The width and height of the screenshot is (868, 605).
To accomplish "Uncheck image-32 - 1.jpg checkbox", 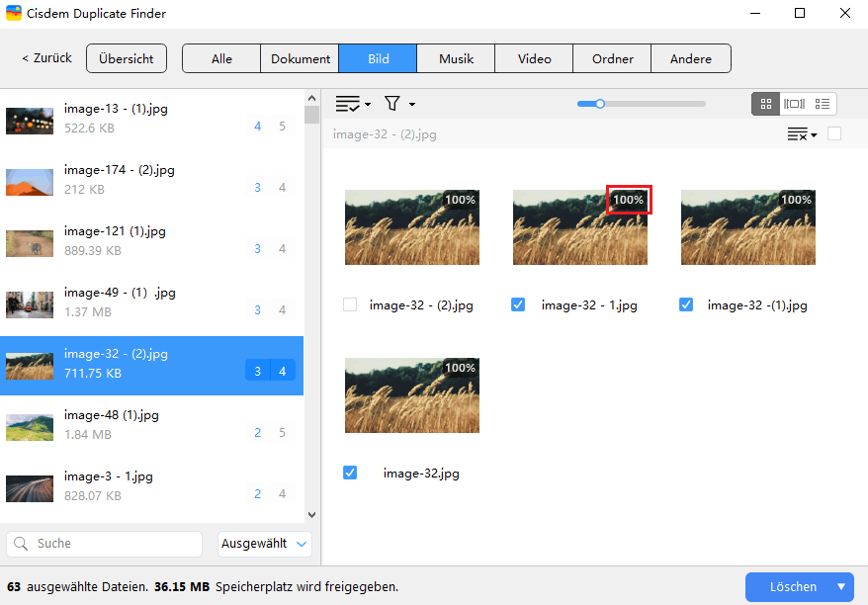I will [518, 304].
